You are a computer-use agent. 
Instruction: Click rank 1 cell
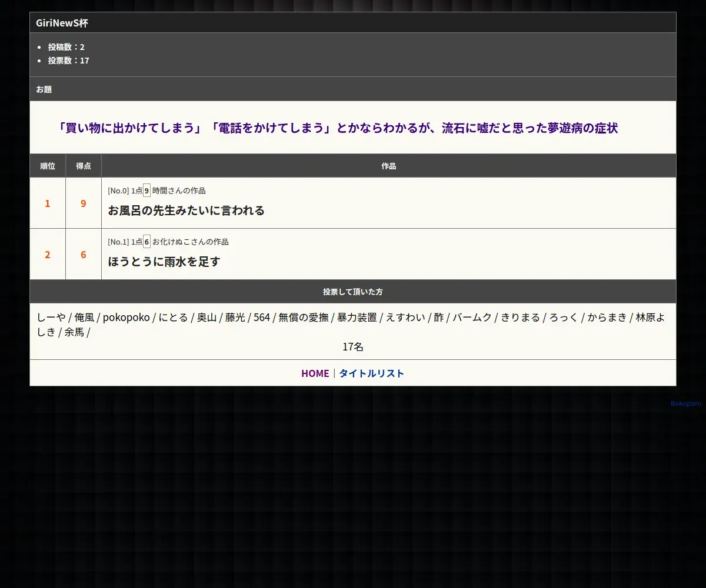coord(48,203)
